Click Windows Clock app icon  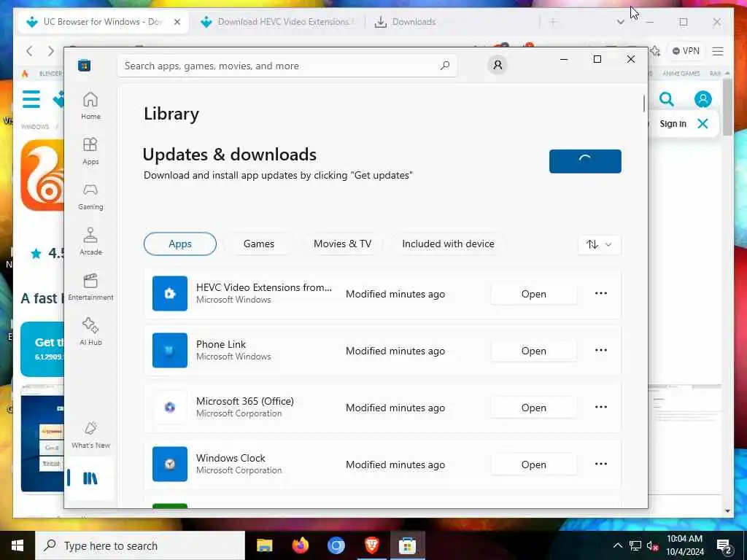pyautogui.click(x=169, y=464)
